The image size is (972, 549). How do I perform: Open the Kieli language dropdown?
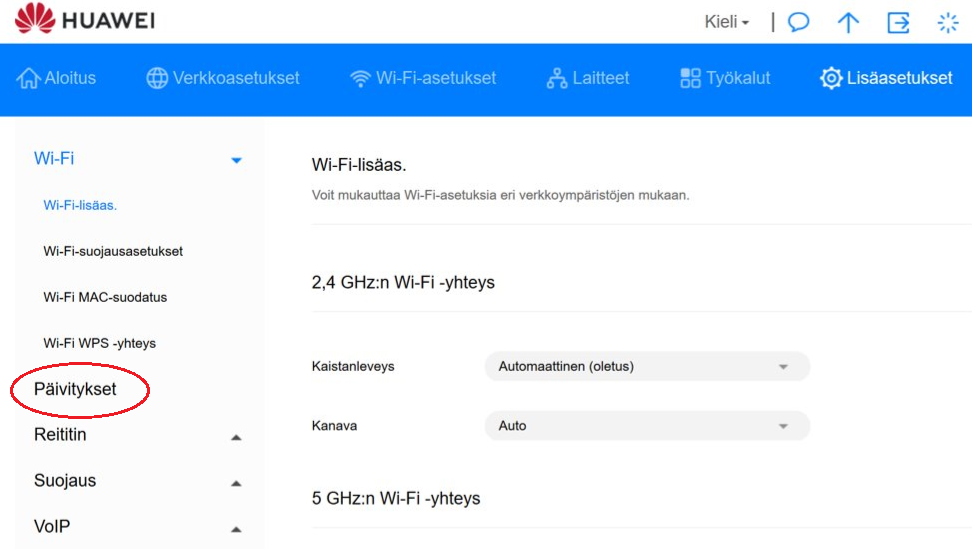click(727, 22)
